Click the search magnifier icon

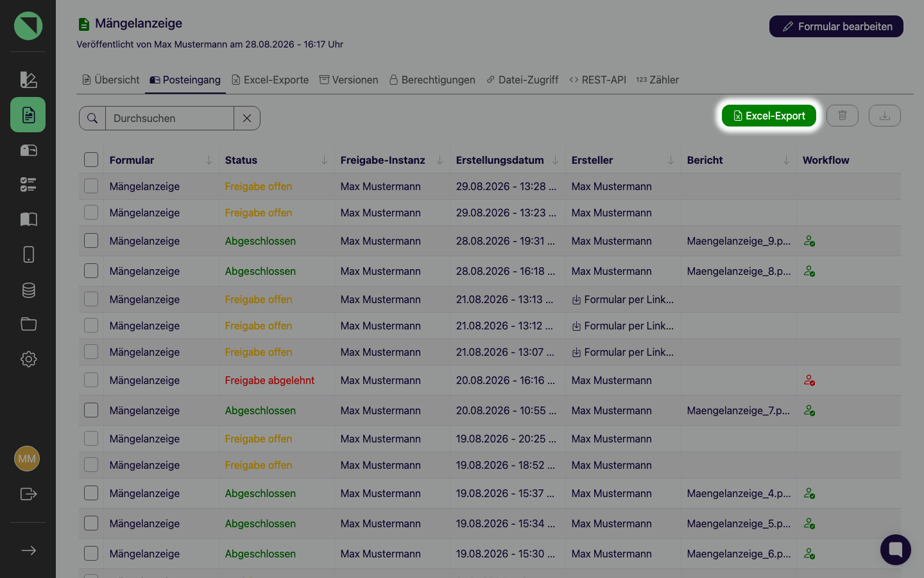[92, 118]
